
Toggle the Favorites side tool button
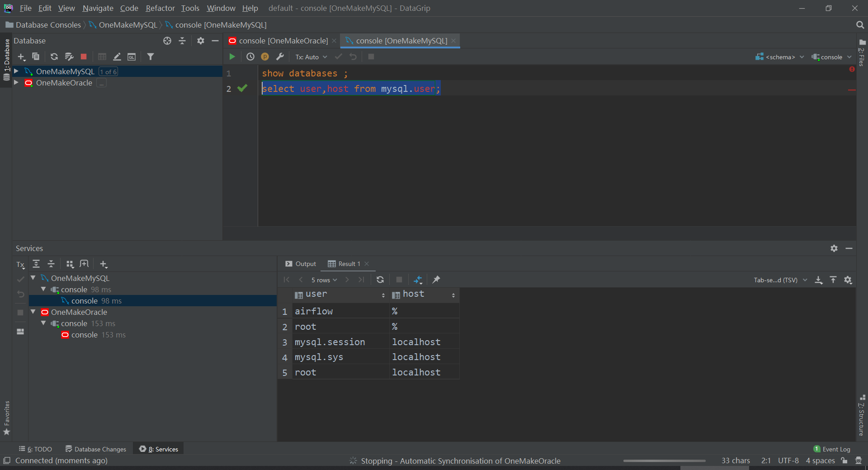pos(6,418)
